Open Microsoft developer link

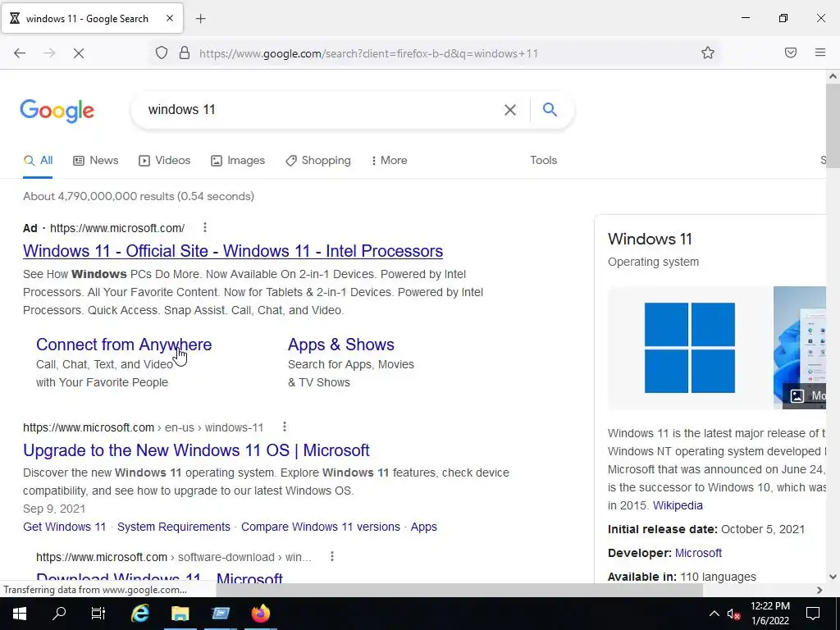tap(698, 553)
